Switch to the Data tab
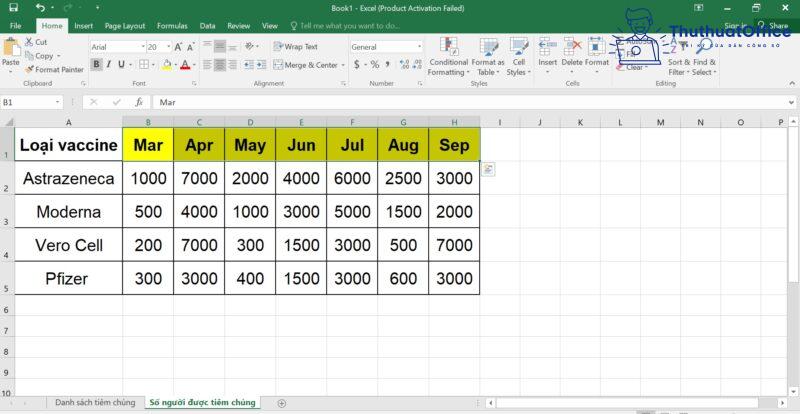The image size is (800, 414). (x=207, y=26)
